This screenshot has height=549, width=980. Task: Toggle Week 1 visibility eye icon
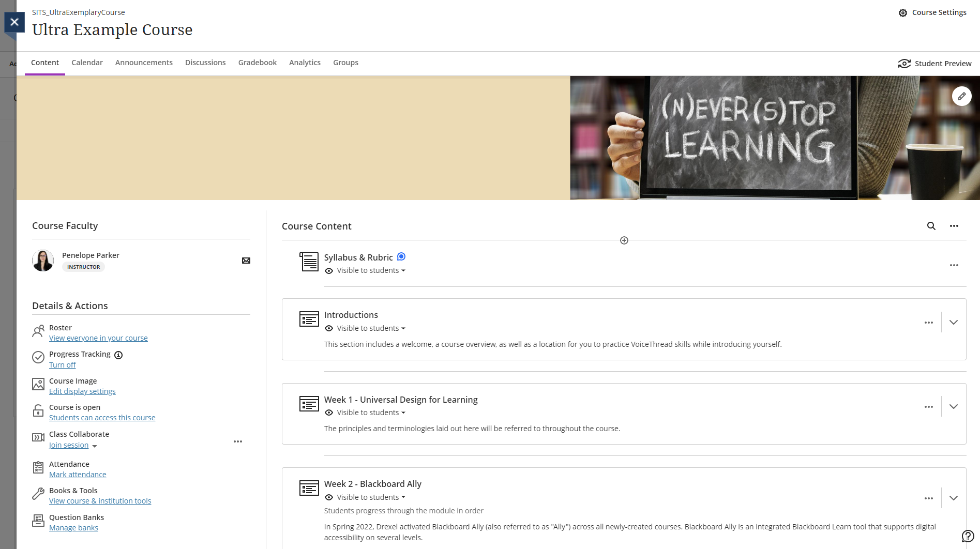click(328, 413)
